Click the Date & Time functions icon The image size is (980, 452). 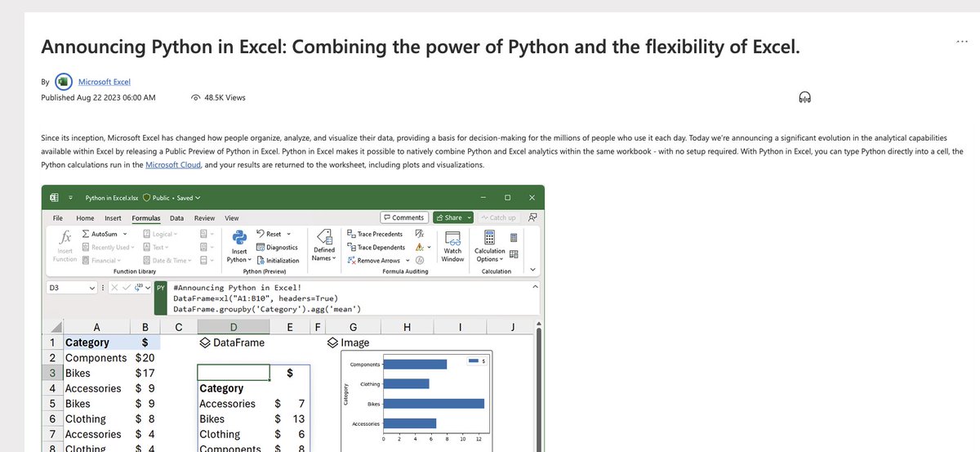click(x=146, y=261)
